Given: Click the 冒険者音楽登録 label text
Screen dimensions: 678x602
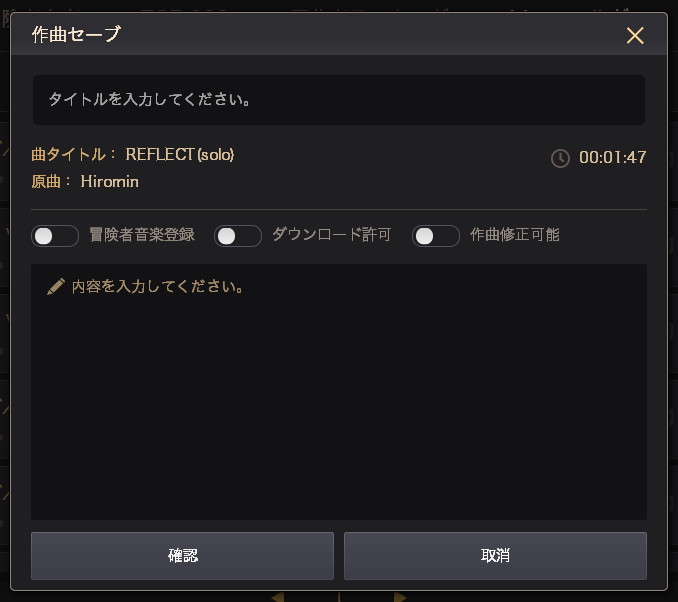Looking at the screenshot, I should [141, 235].
